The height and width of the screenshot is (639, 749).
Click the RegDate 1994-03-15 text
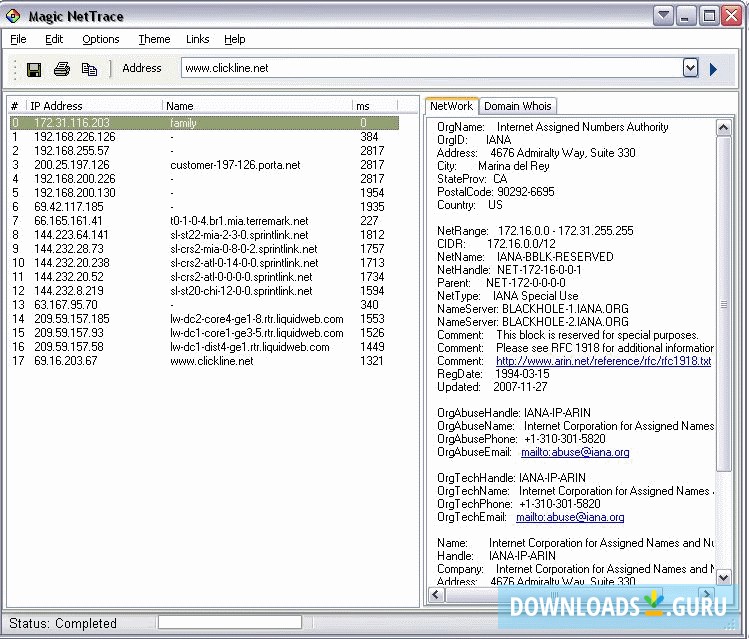coord(493,374)
